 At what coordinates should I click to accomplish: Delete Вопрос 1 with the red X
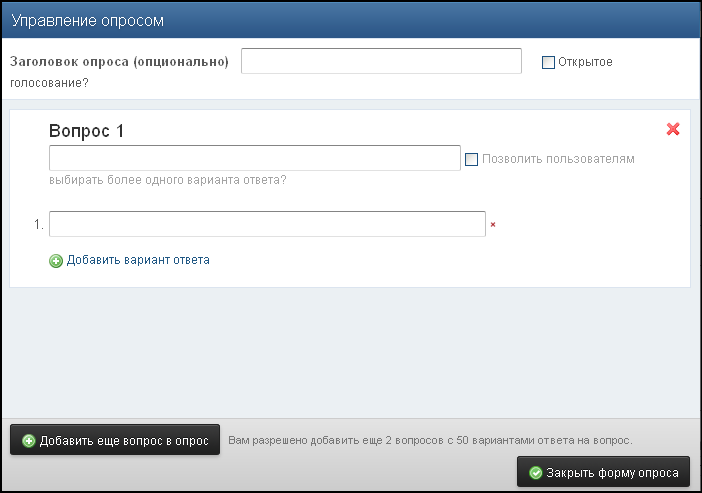pyautogui.click(x=673, y=129)
